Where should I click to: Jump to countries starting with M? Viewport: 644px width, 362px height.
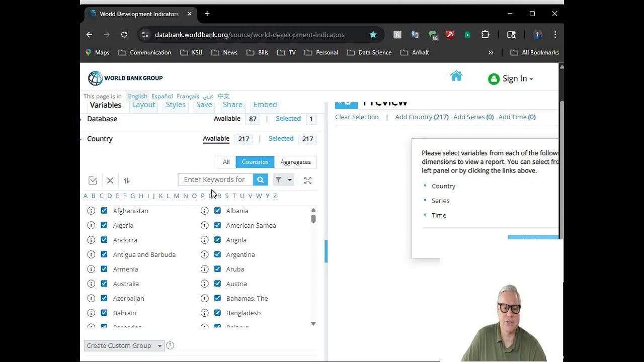(177, 196)
